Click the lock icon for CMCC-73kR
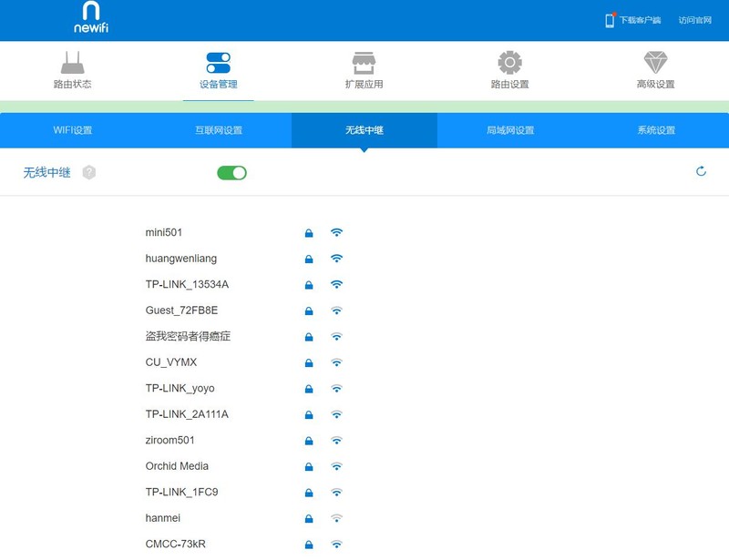729x560 pixels. tap(307, 544)
